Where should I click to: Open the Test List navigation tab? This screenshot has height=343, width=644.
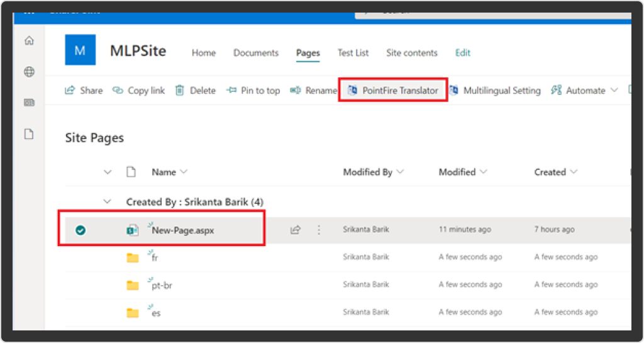(x=353, y=53)
